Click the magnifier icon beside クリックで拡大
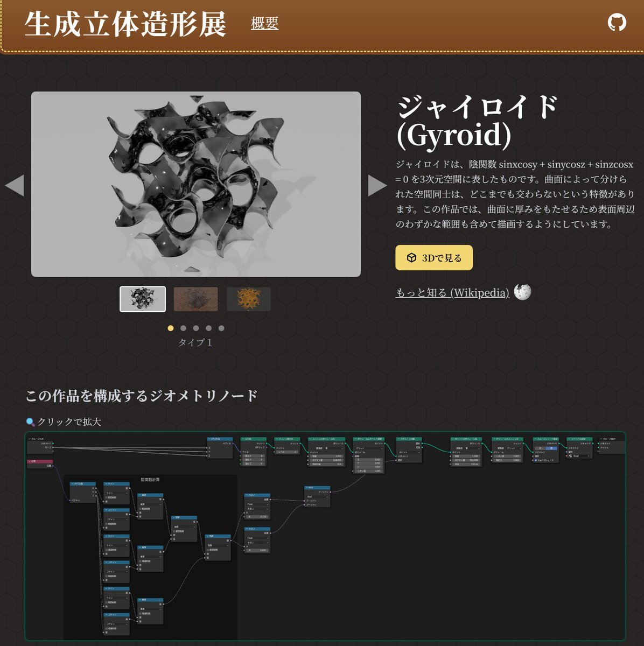Image resolution: width=644 pixels, height=646 pixels. [x=30, y=422]
